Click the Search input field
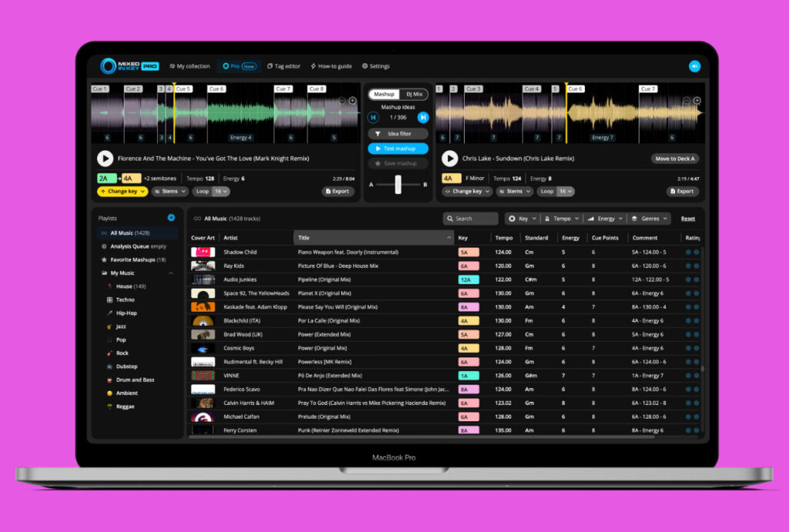 point(471,218)
